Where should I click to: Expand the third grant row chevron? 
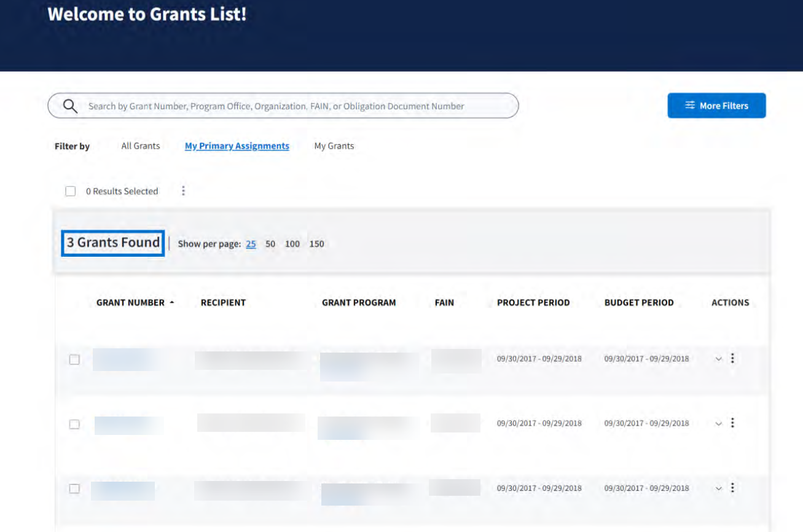pos(718,488)
